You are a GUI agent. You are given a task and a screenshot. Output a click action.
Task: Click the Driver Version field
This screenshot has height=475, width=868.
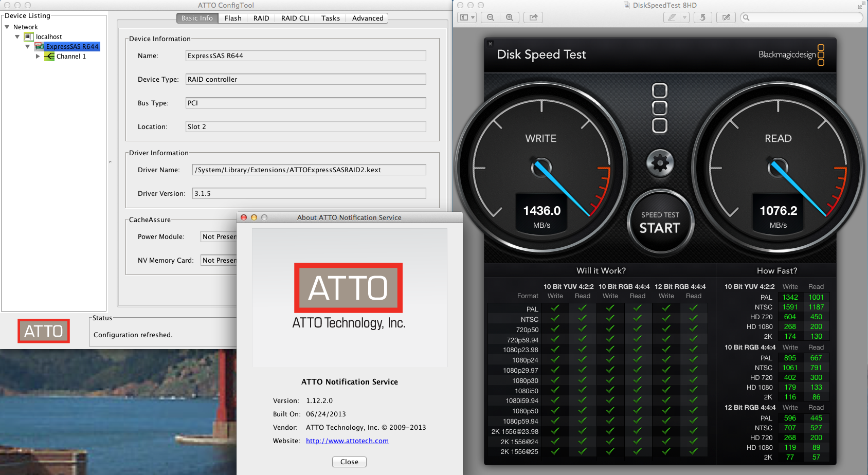point(309,193)
